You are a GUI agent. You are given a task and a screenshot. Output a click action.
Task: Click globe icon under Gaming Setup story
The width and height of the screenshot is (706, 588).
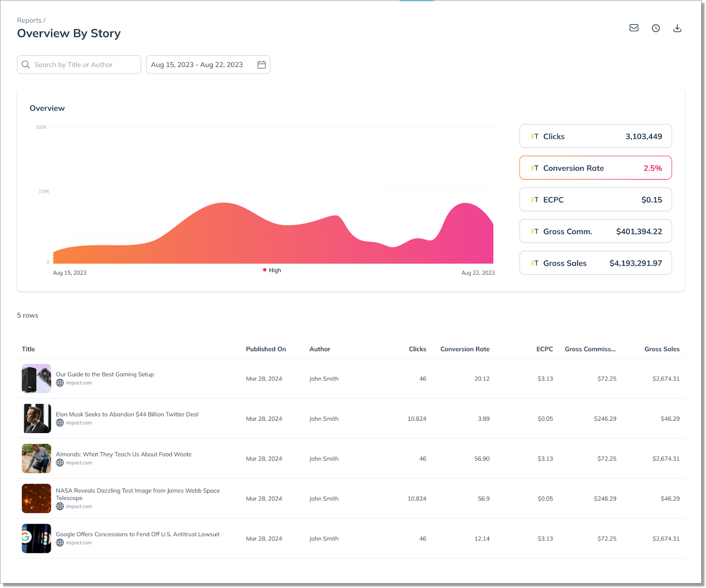(x=60, y=383)
